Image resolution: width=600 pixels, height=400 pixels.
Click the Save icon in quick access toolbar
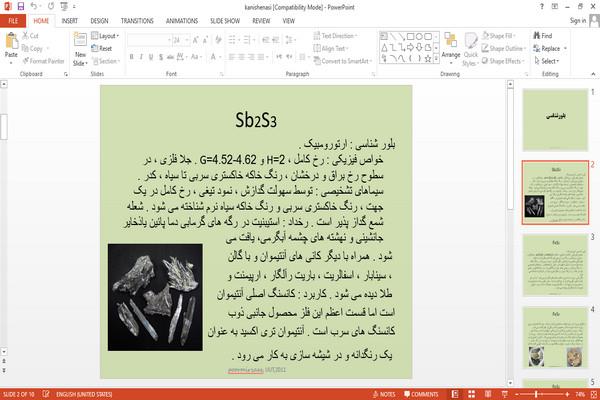(x=21, y=7)
